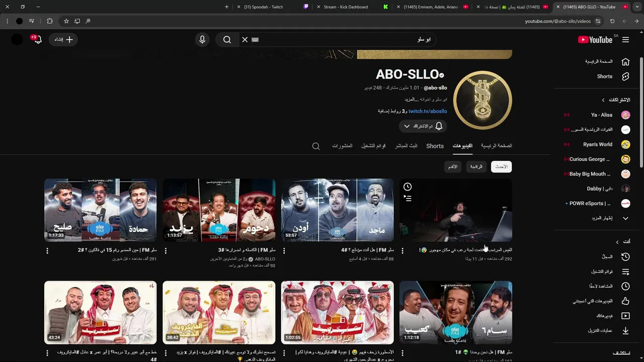644x362 pixels.
Task: Click the ABO-SLLO gold channel avatar
Action: pos(482,100)
